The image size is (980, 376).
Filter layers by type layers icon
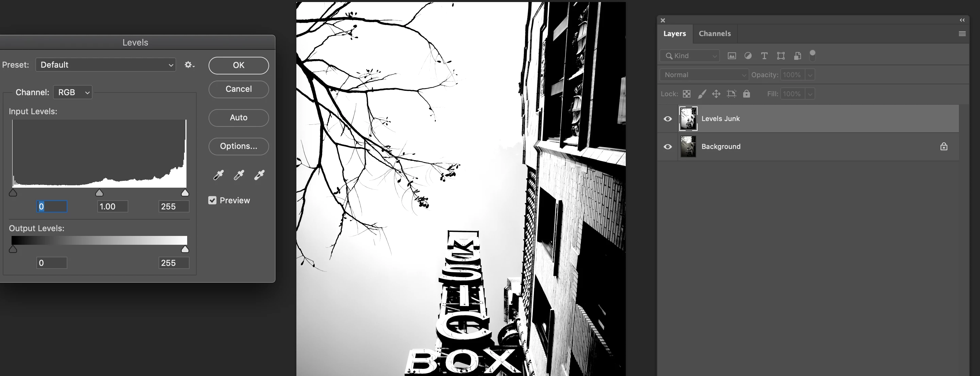pyautogui.click(x=764, y=56)
